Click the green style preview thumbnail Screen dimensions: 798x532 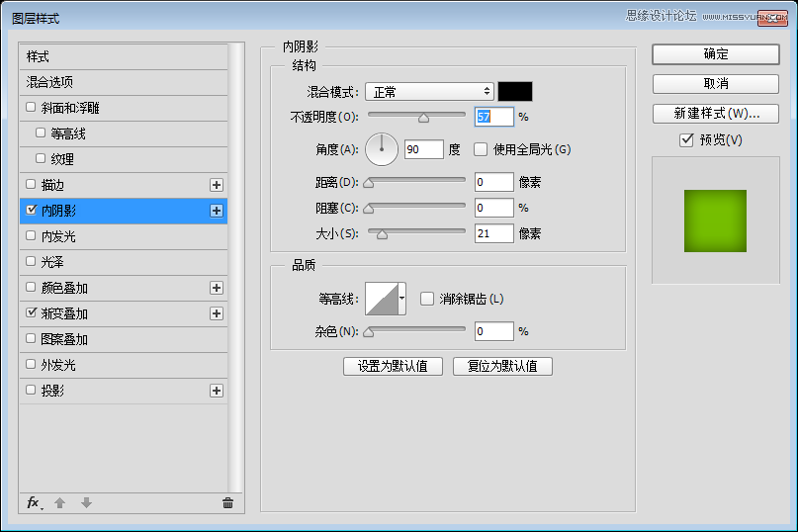[716, 221]
